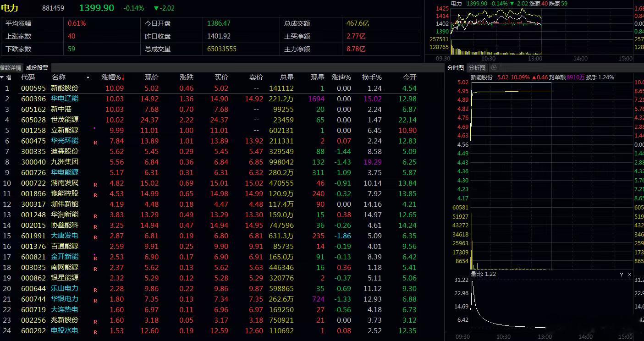Image resolution: width=644 pixels, height=341 pixels.
Task: Click the R marker on 电投水电 row
Action: 95,332
